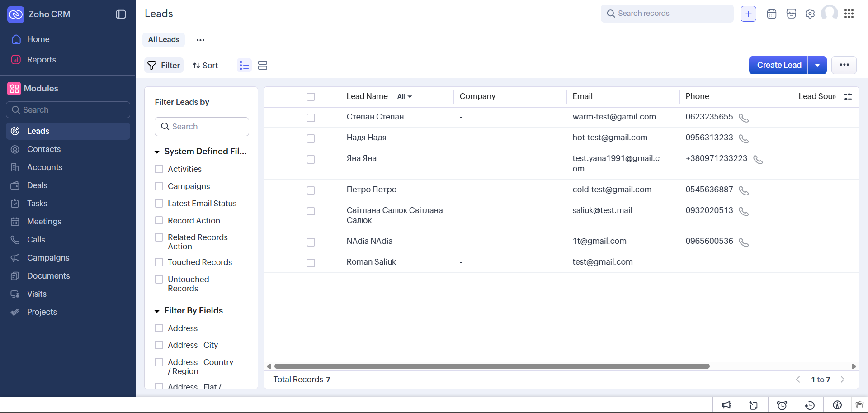This screenshot has height=413, width=868.
Task: Call the phone number 0623235655 via the phone icon
Action: pos(744,118)
